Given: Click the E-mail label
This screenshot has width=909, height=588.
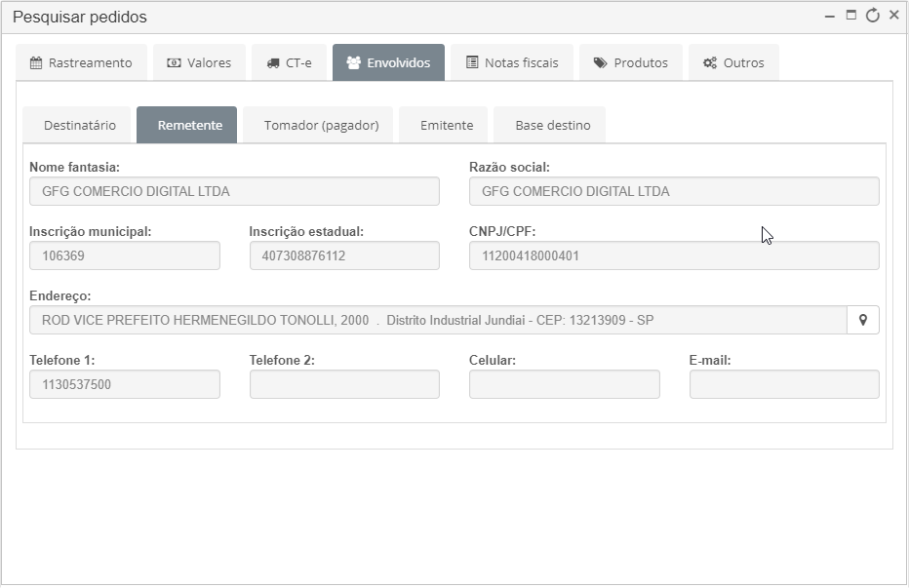Looking at the screenshot, I should (710, 360).
